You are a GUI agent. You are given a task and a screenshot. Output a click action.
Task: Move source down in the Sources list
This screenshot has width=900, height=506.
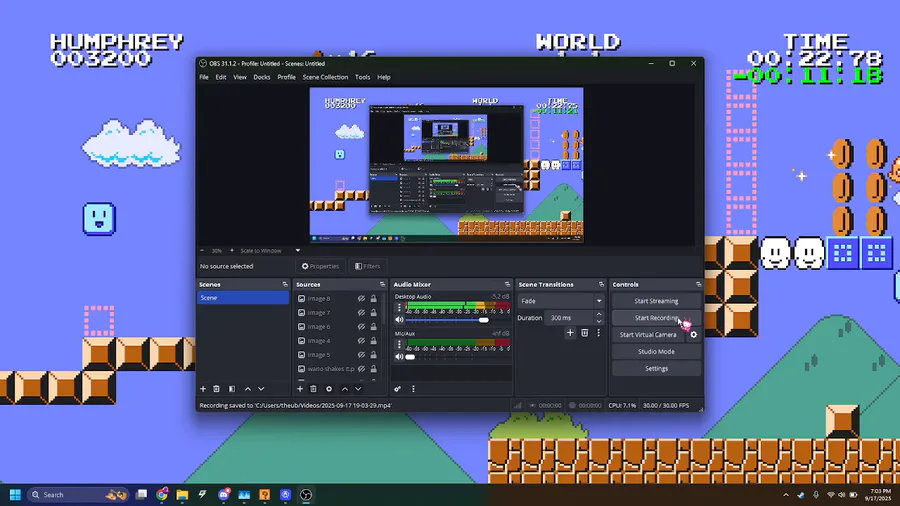point(358,389)
